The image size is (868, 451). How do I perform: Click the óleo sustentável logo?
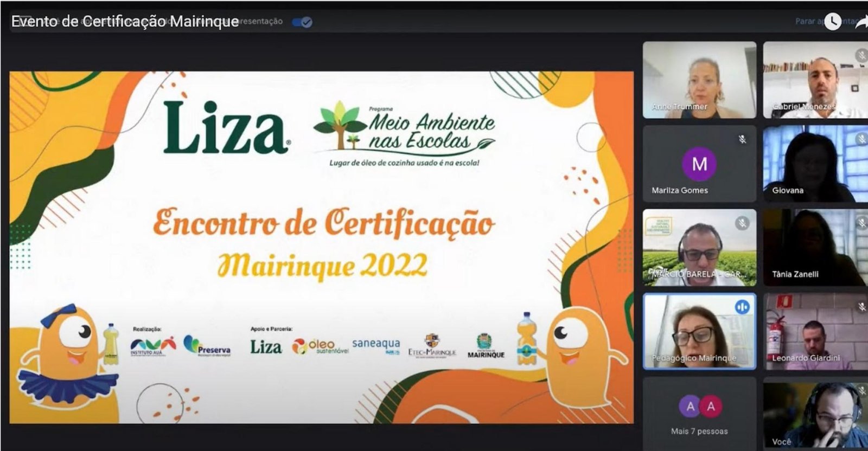point(320,346)
